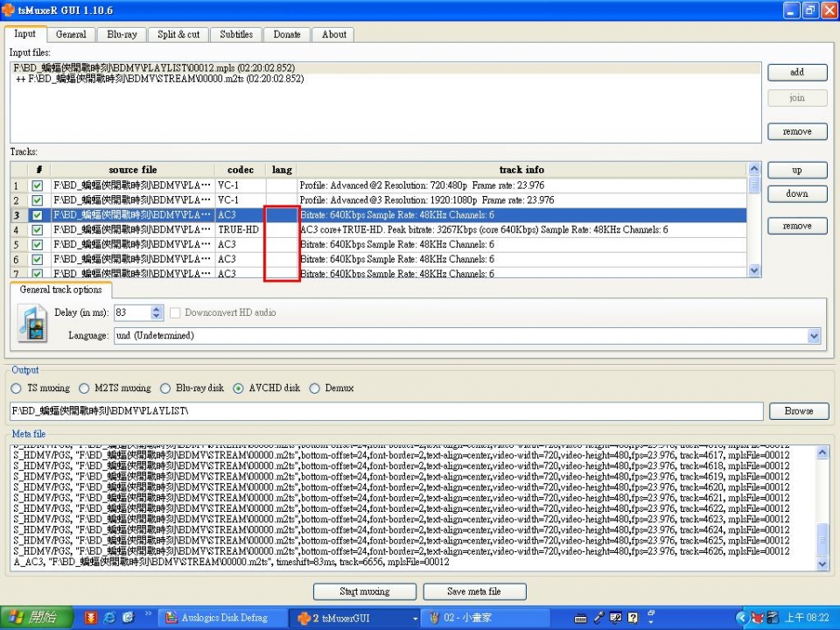Open the 02 - 小畫家 Paint taskbar item
Viewport: 840px width, 630px height.
(x=472, y=618)
